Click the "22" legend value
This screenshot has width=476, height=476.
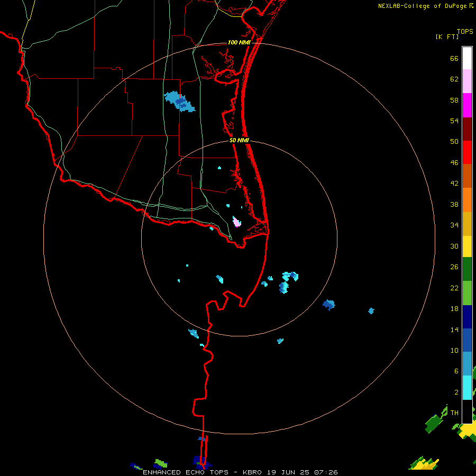click(x=454, y=288)
